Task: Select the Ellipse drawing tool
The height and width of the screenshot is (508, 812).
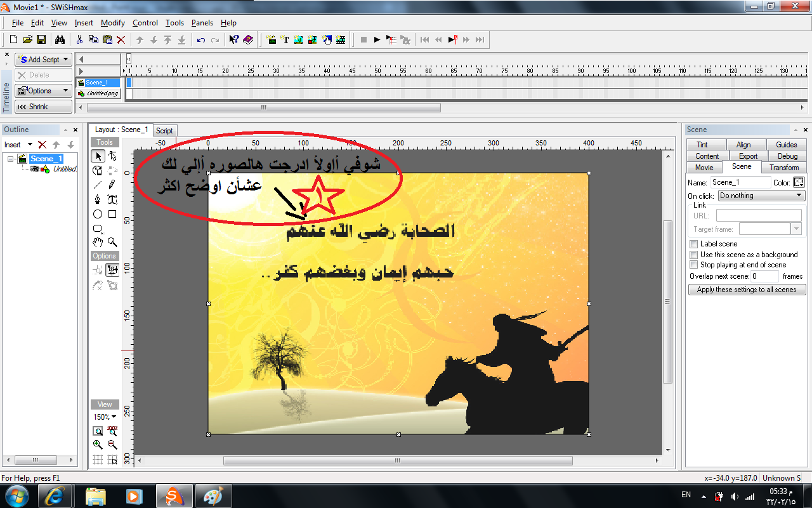Action: point(98,214)
